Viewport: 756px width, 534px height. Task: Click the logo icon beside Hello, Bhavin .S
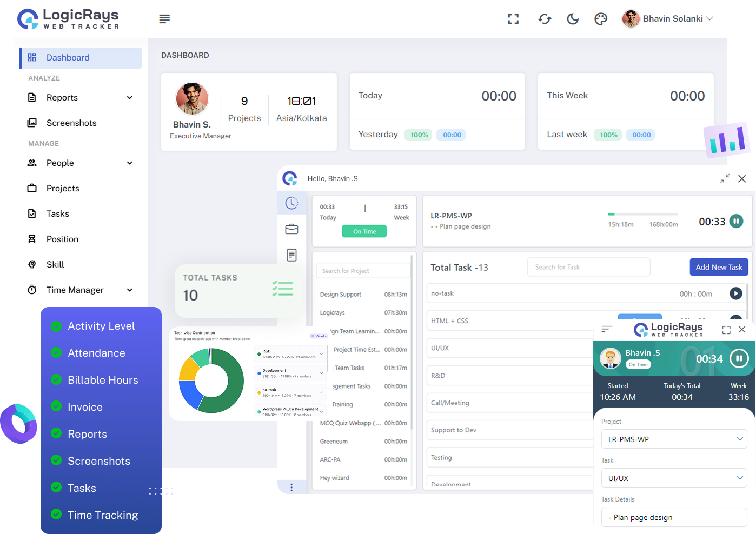click(x=290, y=178)
